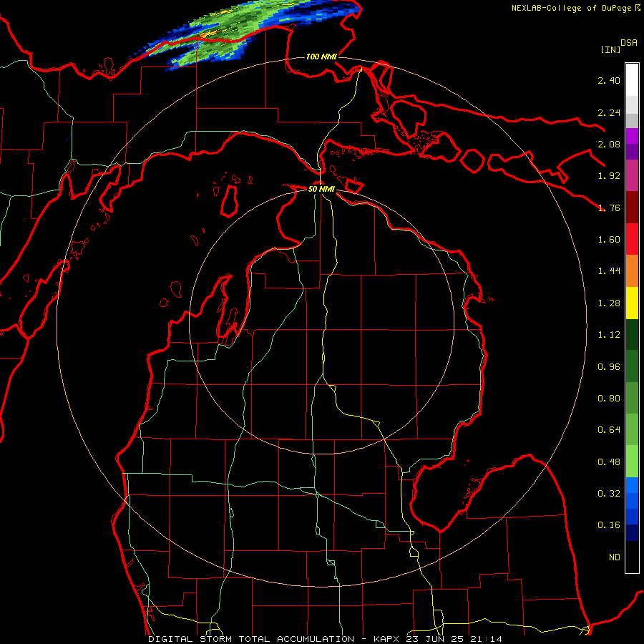Screen dimensions: 644x644
Task: Click the 0.32 legend value
Action: click(609, 494)
